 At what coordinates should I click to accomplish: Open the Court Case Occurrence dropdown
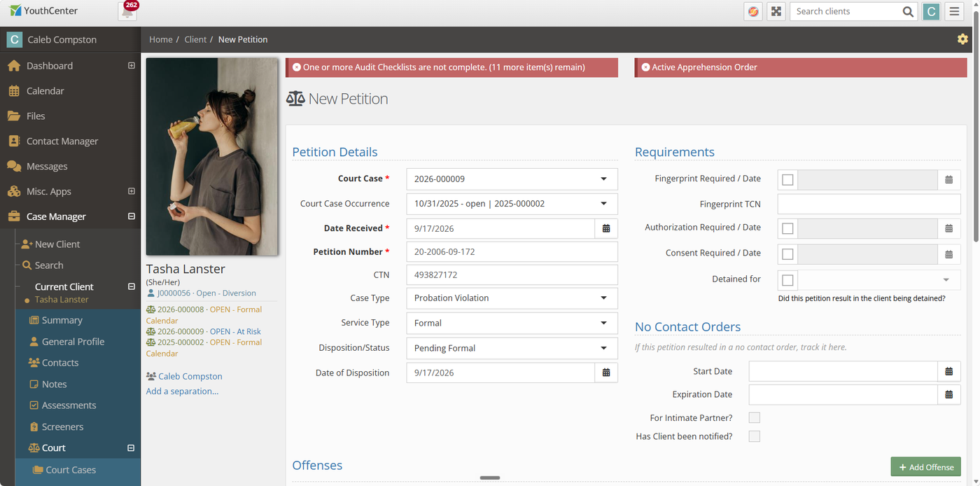tap(512, 204)
